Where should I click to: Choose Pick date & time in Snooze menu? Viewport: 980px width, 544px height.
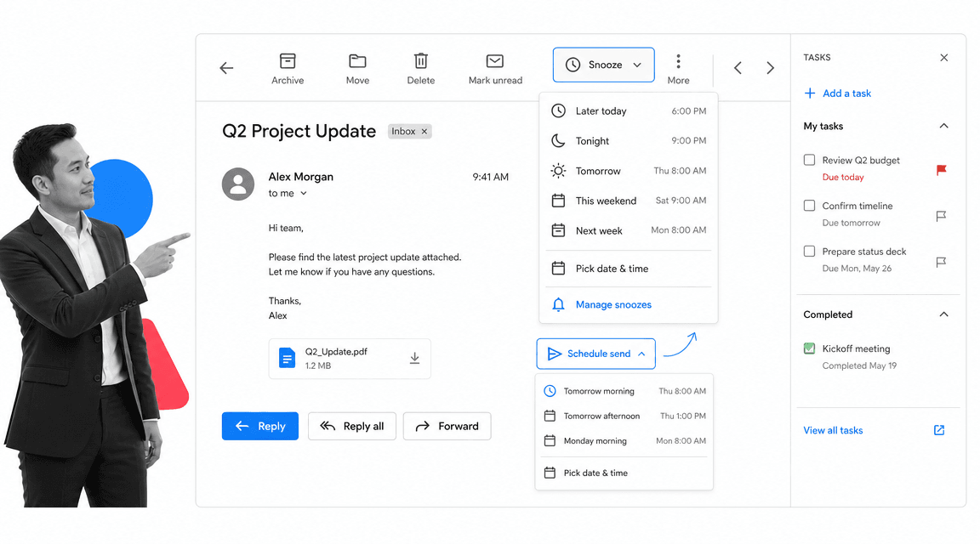(628, 269)
